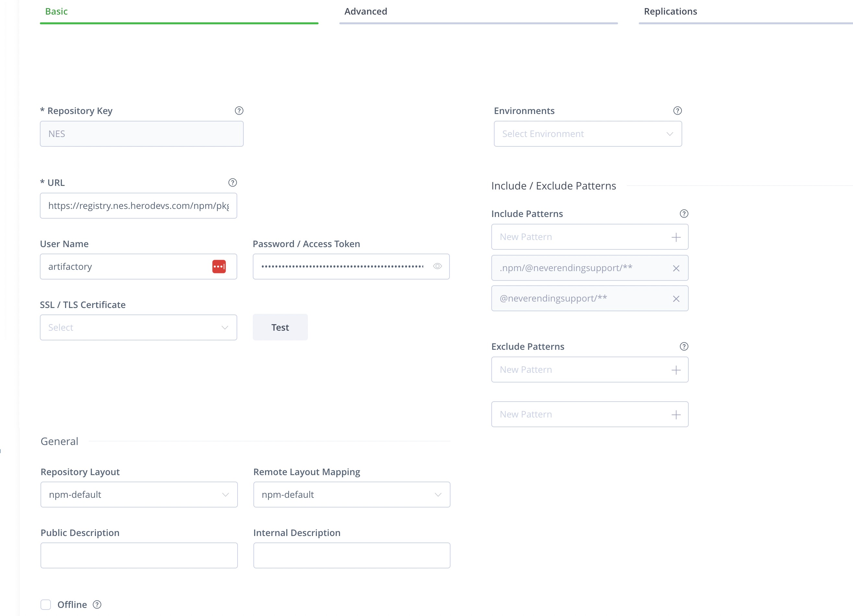Open help for Exclude Patterns
The height and width of the screenshot is (616, 853).
684,346
